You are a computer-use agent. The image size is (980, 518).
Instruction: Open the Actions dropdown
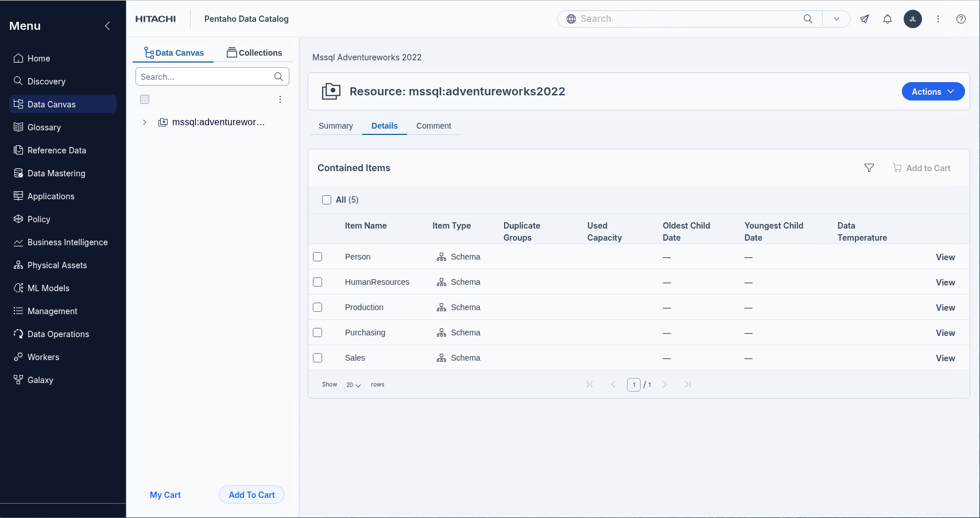click(932, 92)
